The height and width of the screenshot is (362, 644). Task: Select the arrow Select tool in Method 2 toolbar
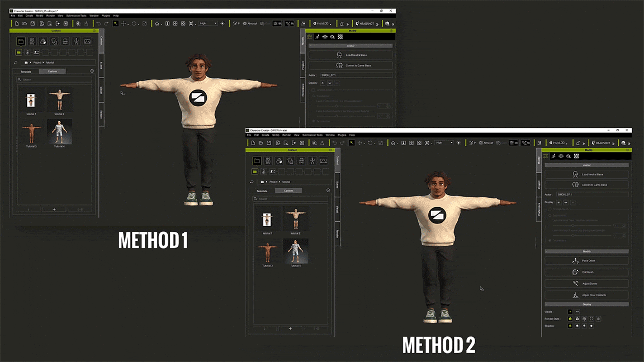[x=352, y=143]
